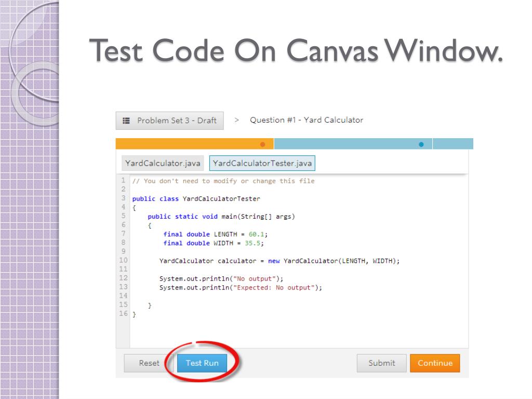Click the orange Continue button
The height and width of the screenshot is (399, 532).
coord(435,363)
